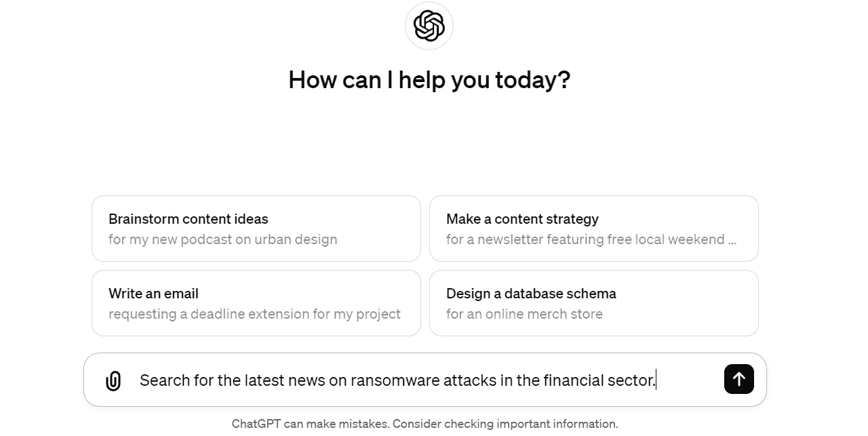Viewport: 868px width, 436px height.
Task: Click "for my new podcast on urban design" subtitle
Action: [x=222, y=239]
